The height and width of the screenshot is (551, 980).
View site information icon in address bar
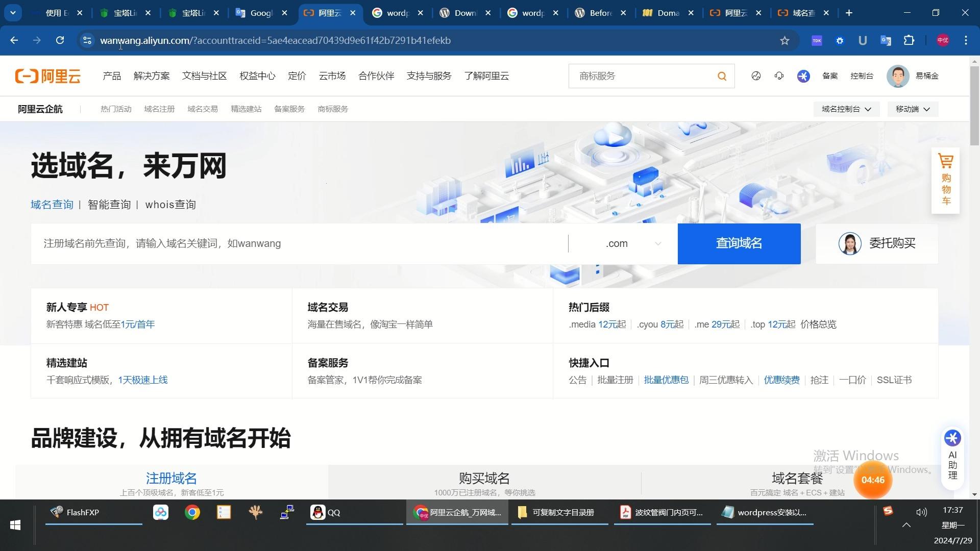click(x=87, y=40)
